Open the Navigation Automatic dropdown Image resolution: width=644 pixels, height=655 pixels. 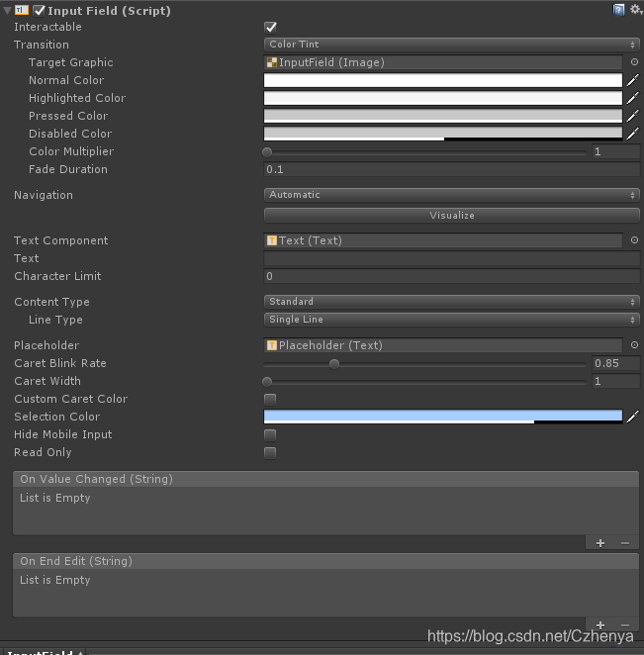[x=451, y=195]
